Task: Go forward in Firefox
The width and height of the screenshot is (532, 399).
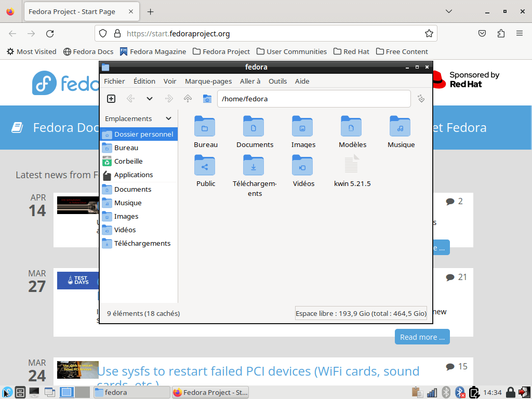Action: (31, 34)
